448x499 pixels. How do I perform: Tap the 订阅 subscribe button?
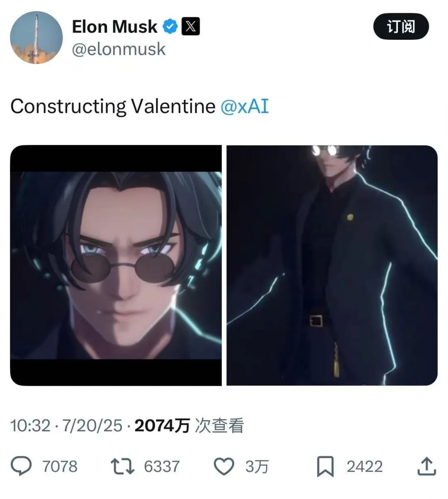[401, 26]
